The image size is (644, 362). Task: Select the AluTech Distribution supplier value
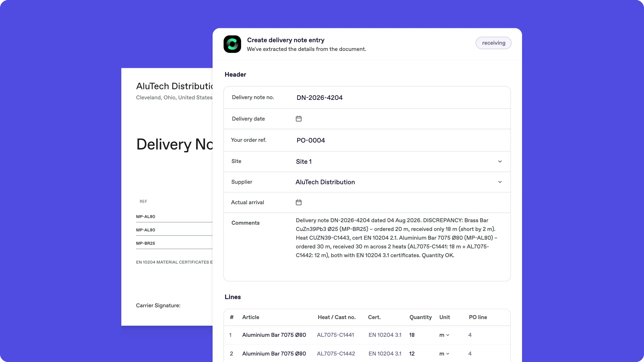pos(325,182)
